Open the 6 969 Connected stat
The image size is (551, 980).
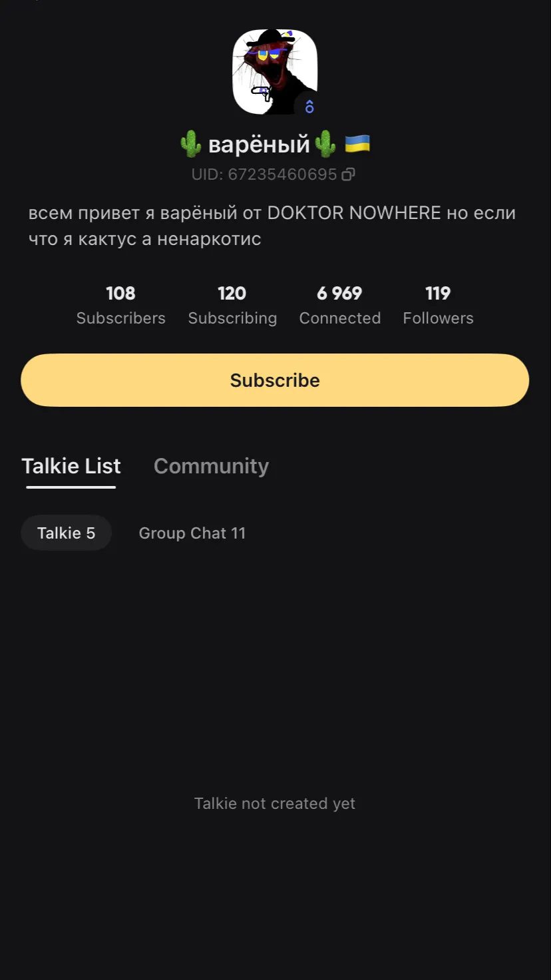[x=339, y=305]
